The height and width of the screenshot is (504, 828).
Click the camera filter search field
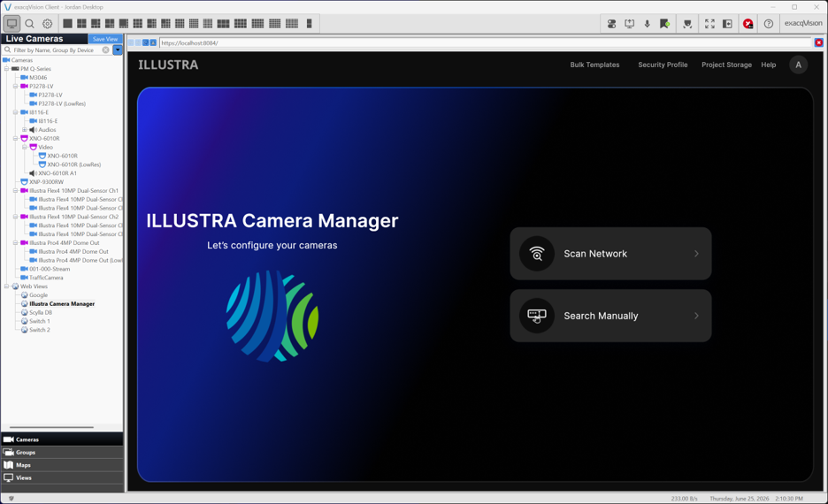(56, 50)
